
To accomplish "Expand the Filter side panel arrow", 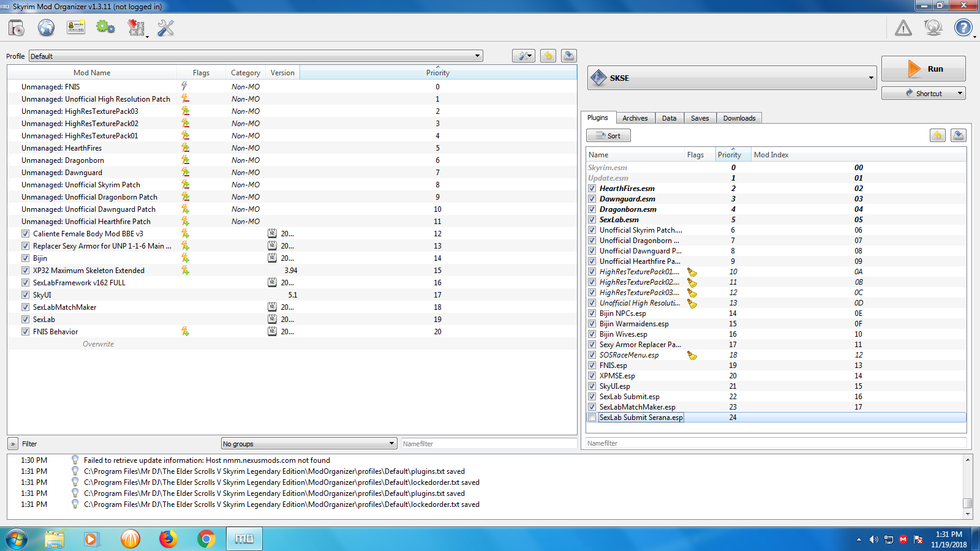I will click(13, 443).
